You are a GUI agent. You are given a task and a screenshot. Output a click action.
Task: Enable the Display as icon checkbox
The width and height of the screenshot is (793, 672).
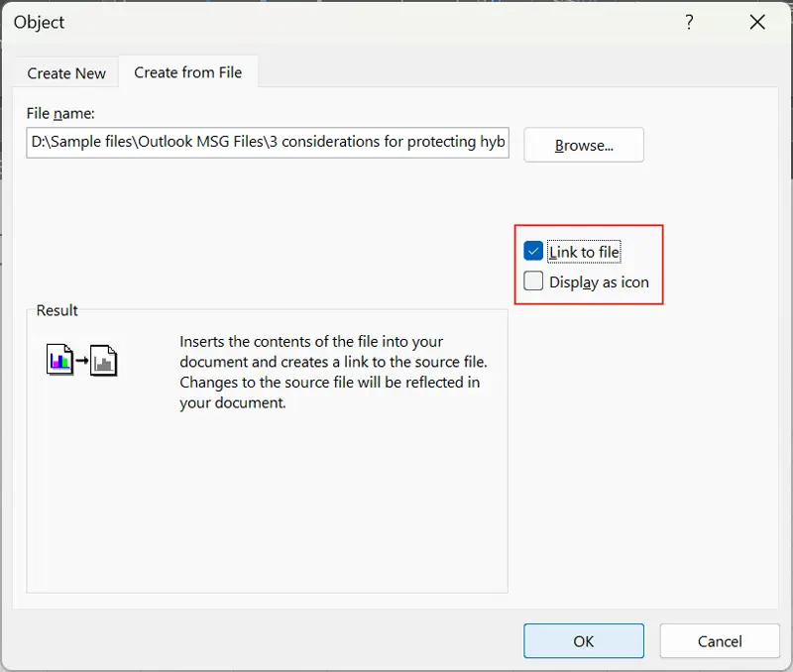[534, 281]
